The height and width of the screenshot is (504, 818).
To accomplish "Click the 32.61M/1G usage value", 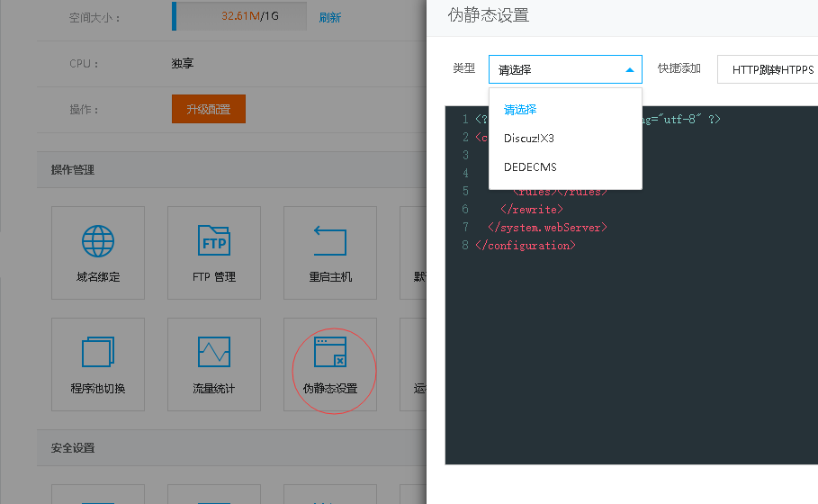I will [x=250, y=16].
